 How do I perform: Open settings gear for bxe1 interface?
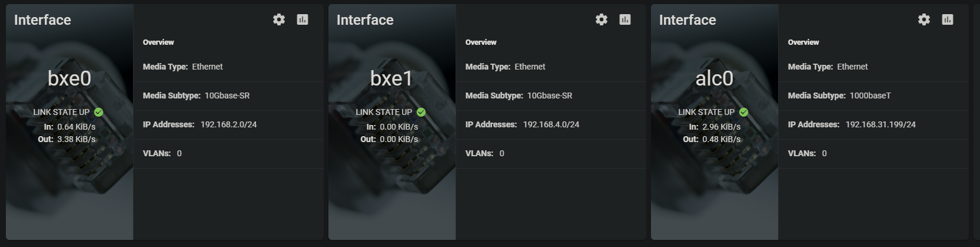click(602, 19)
